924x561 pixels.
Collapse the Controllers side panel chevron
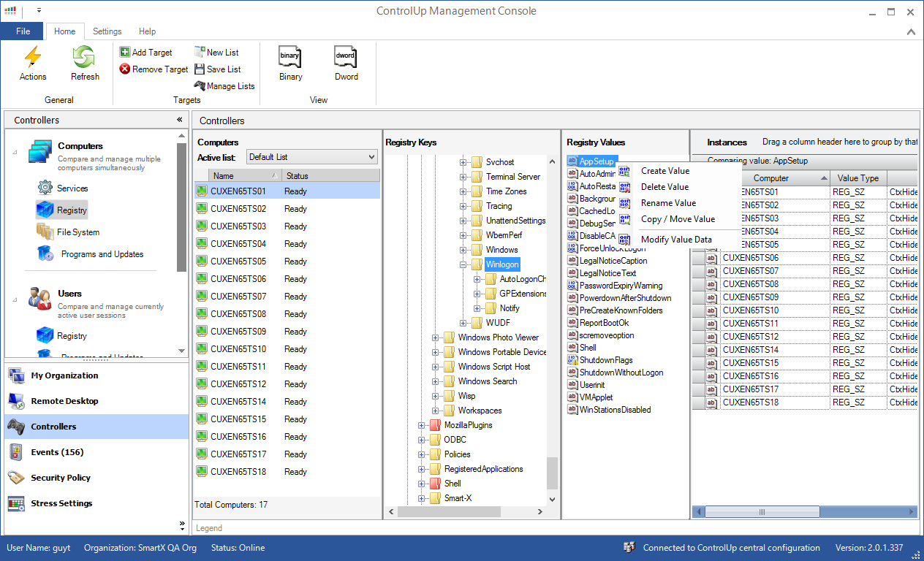tap(179, 120)
